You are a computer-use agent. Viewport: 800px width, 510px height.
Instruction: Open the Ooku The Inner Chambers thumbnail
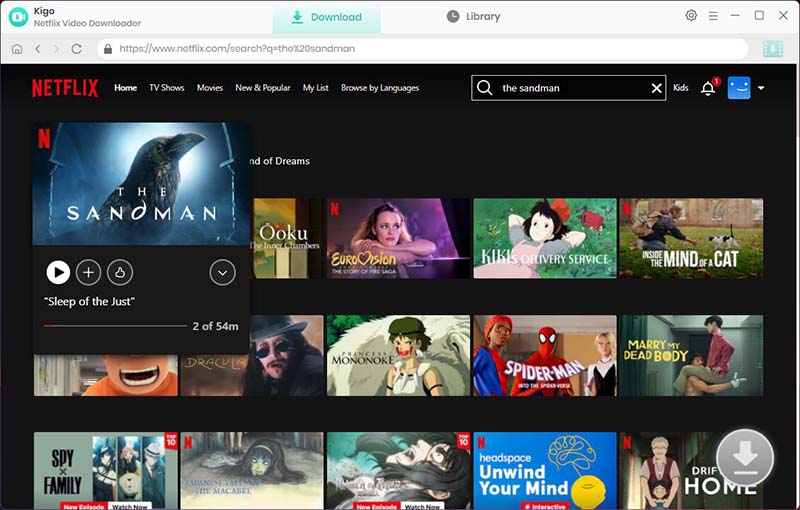[x=288, y=238]
